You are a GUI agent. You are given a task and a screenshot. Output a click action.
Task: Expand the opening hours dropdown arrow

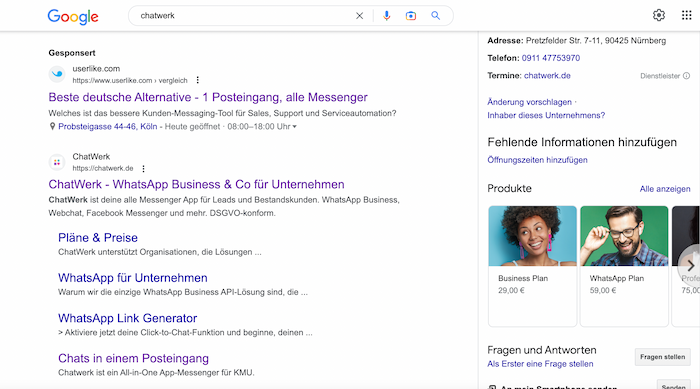pos(294,127)
